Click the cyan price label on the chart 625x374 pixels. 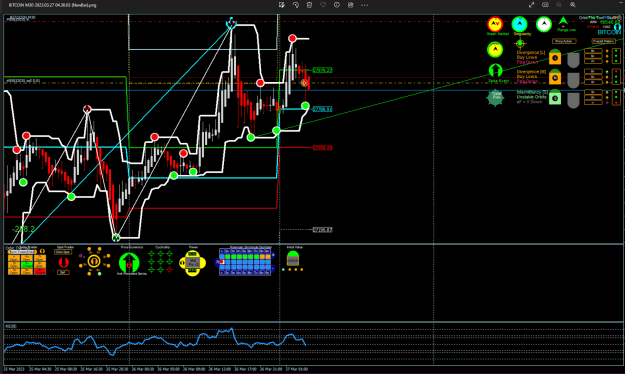pos(322,109)
